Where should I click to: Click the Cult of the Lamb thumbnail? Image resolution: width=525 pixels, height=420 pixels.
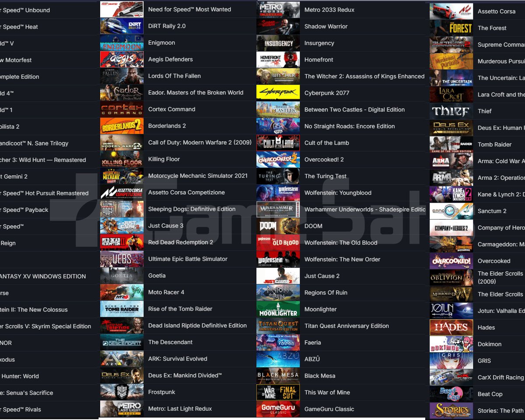pos(278,143)
